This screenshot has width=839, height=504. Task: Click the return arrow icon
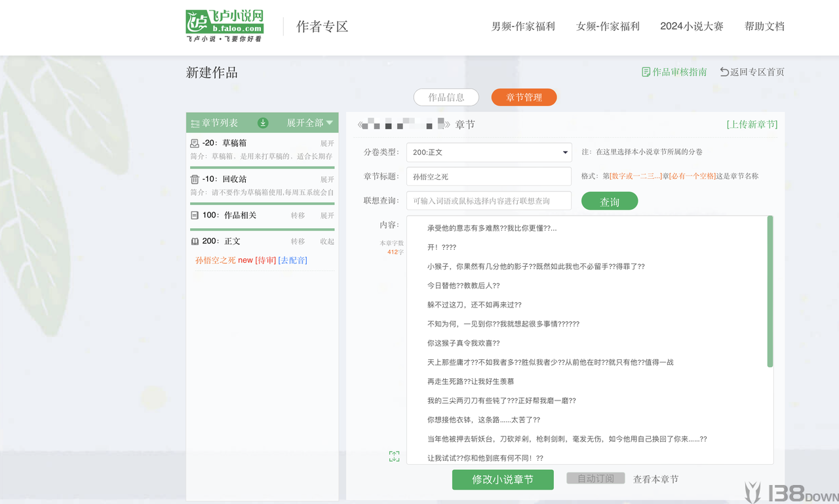point(724,72)
